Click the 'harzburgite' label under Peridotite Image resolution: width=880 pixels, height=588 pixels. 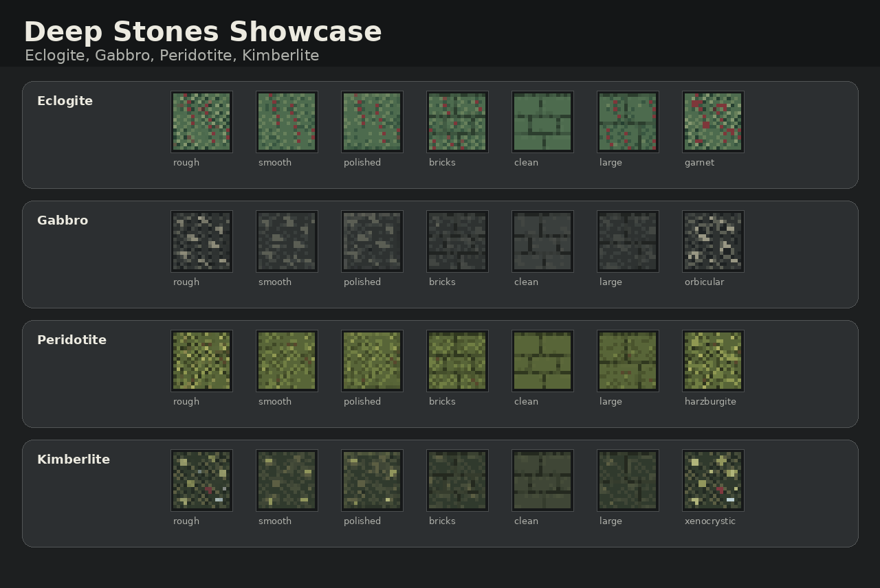coord(710,402)
